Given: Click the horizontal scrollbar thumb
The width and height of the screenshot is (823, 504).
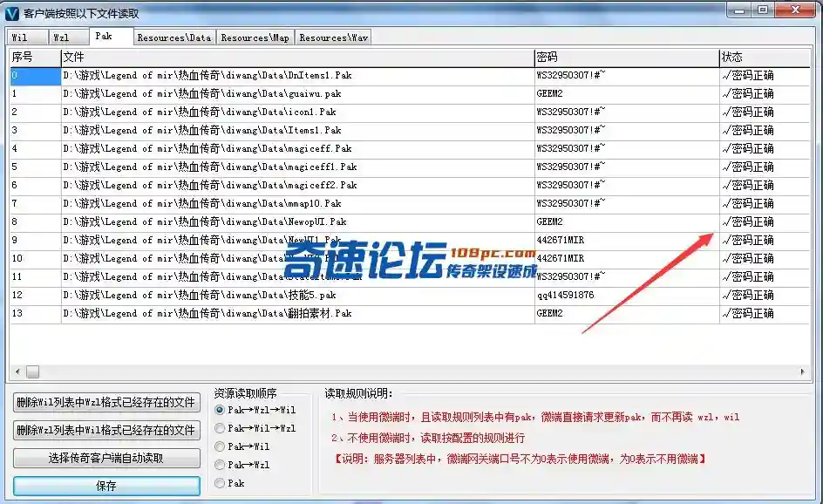Looking at the screenshot, I should [32, 371].
